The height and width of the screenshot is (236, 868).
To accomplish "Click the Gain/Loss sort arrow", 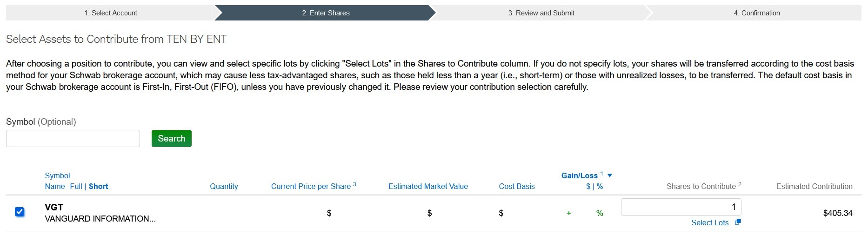I will (x=610, y=175).
